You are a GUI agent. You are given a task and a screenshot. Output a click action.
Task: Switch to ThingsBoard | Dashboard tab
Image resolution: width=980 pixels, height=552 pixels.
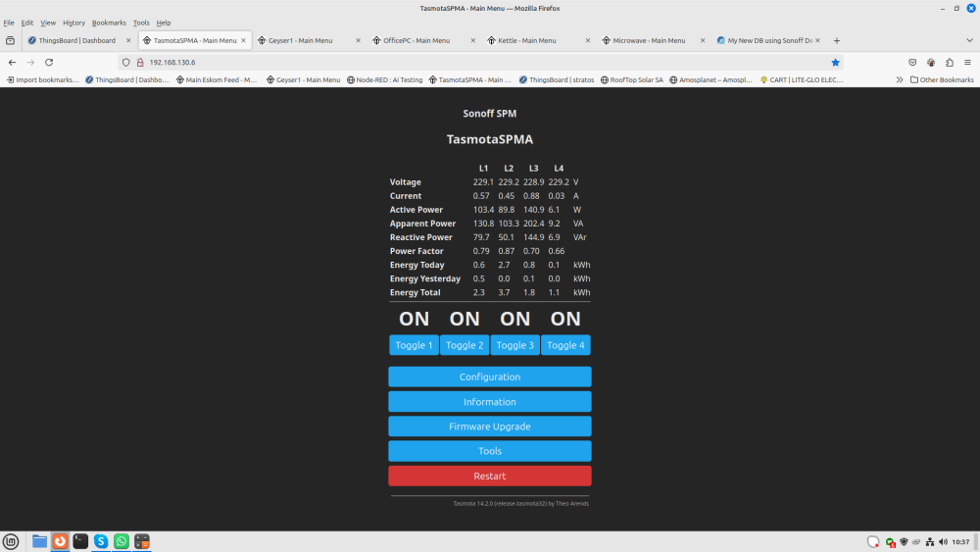point(76,40)
